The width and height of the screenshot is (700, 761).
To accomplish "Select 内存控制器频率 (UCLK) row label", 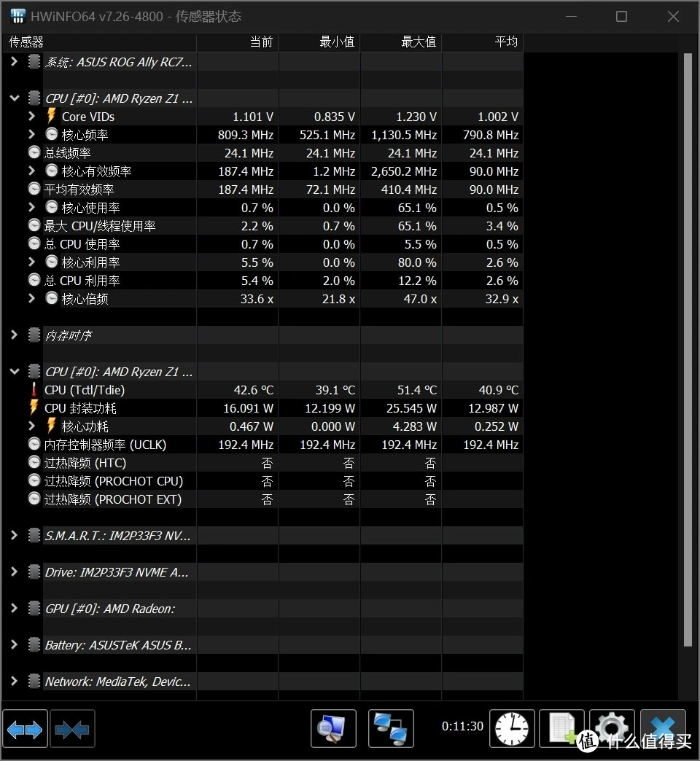I will 105,445.
